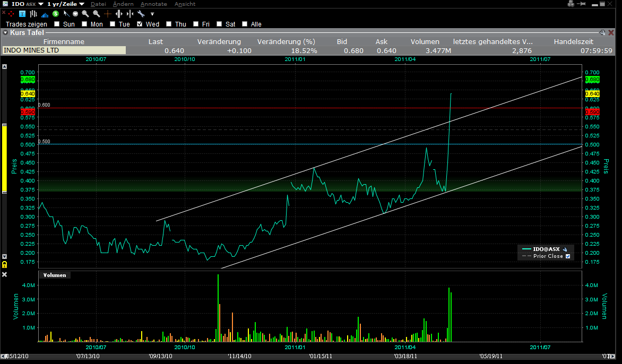
Task: Select the INDO MINES LTD name cell
Action: click(64, 50)
